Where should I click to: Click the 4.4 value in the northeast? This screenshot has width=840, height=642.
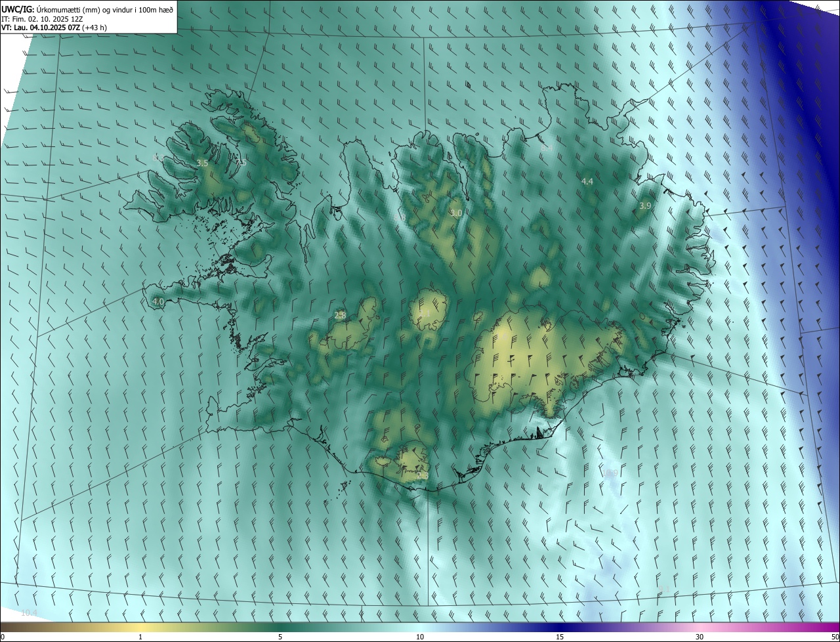[x=587, y=181]
